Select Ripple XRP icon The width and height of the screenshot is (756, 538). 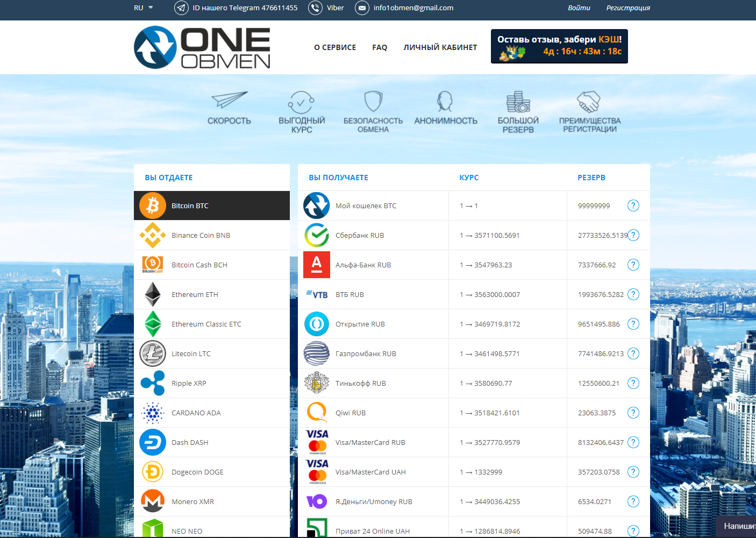click(153, 383)
